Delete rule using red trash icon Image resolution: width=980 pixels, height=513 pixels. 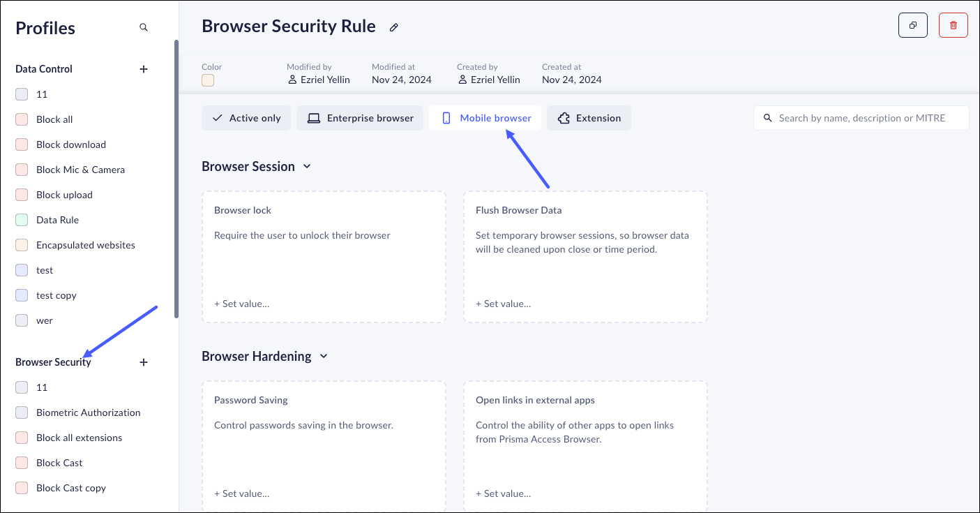click(x=953, y=26)
